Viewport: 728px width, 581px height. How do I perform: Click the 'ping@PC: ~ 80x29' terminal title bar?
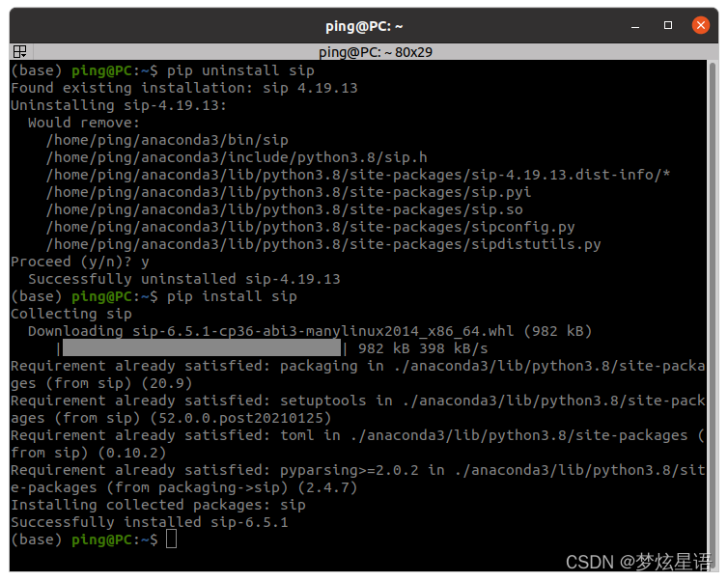coord(376,52)
